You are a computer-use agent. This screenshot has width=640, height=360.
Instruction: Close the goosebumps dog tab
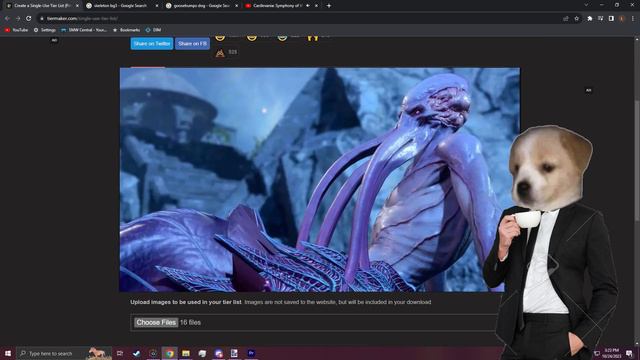tap(236, 6)
